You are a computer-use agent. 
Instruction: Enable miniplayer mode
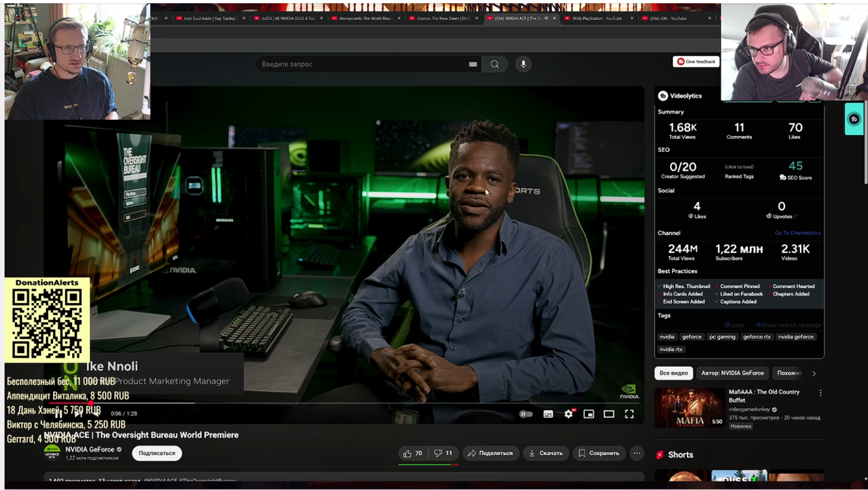coord(588,414)
